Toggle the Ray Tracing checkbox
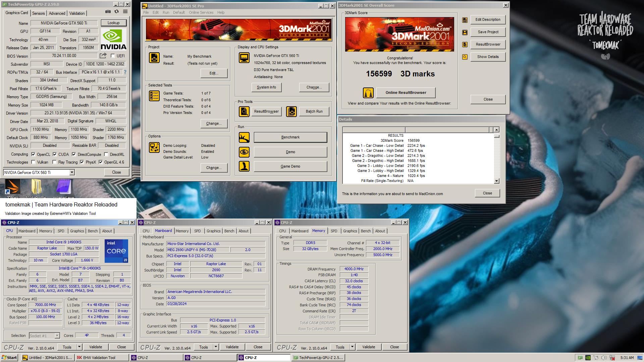Image resolution: width=644 pixels, height=362 pixels. (x=54, y=162)
